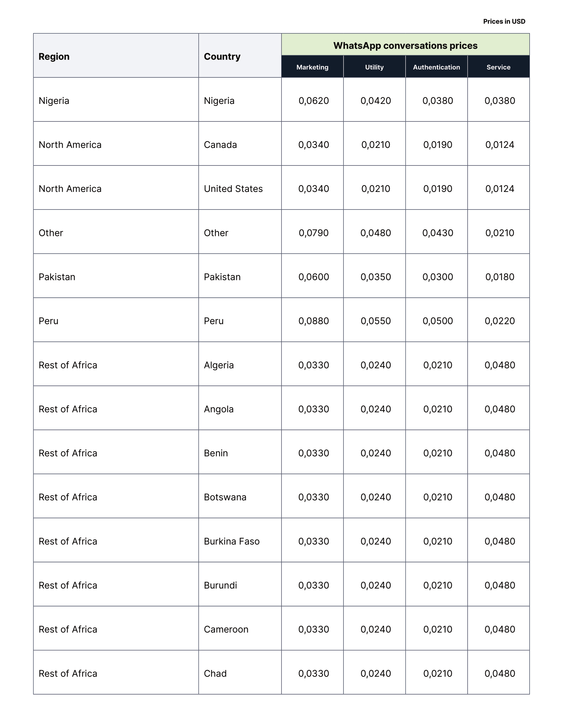The width and height of the screenshot is (563, 728).
Task: Select the Authentication column header
Action: click(x=436, y=67)
